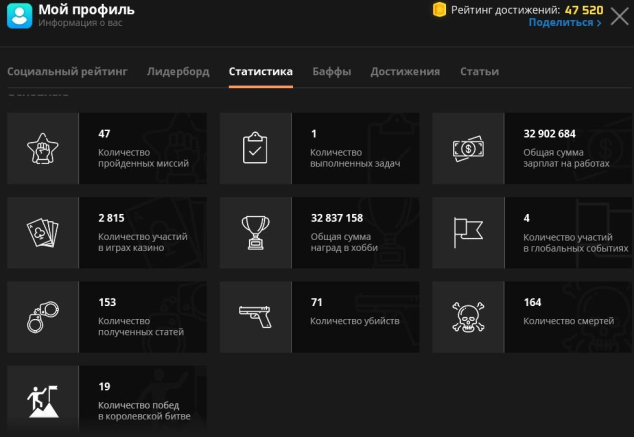Click the clipboard completed tasks icon
Image resolution: width=634 pixels, height=437 pixels.
tap(255, 148)
